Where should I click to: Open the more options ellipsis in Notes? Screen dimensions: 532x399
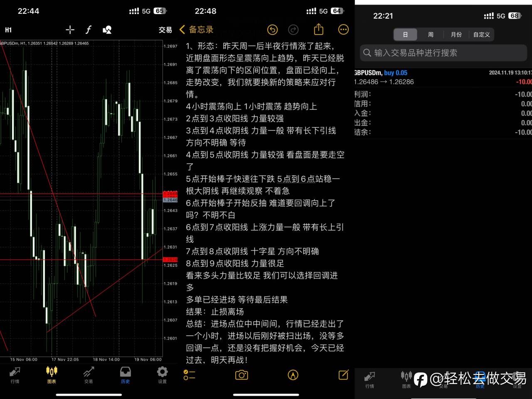(x=343, y=30)
